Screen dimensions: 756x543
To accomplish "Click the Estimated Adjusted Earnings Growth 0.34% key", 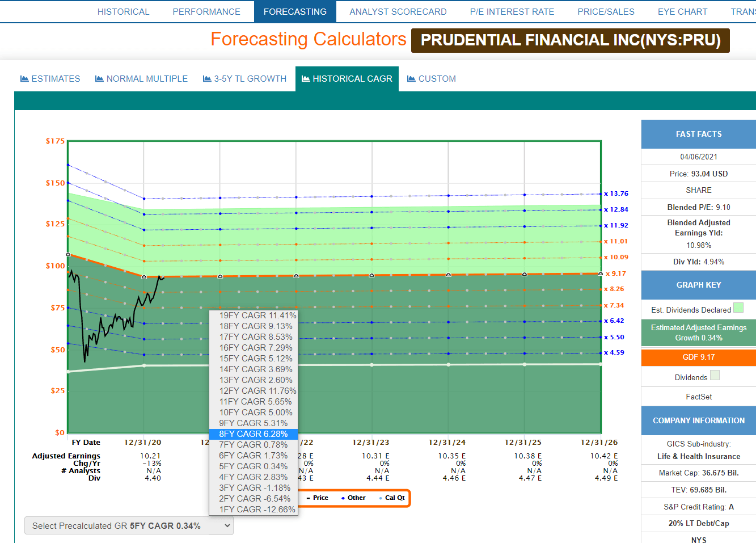I will coord(699,333).
